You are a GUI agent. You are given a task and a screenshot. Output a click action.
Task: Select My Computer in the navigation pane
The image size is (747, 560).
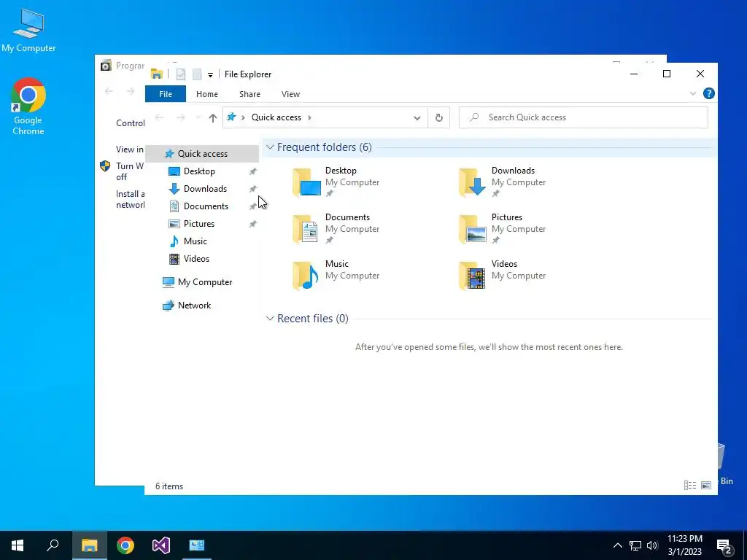click(x=205, y=282)
